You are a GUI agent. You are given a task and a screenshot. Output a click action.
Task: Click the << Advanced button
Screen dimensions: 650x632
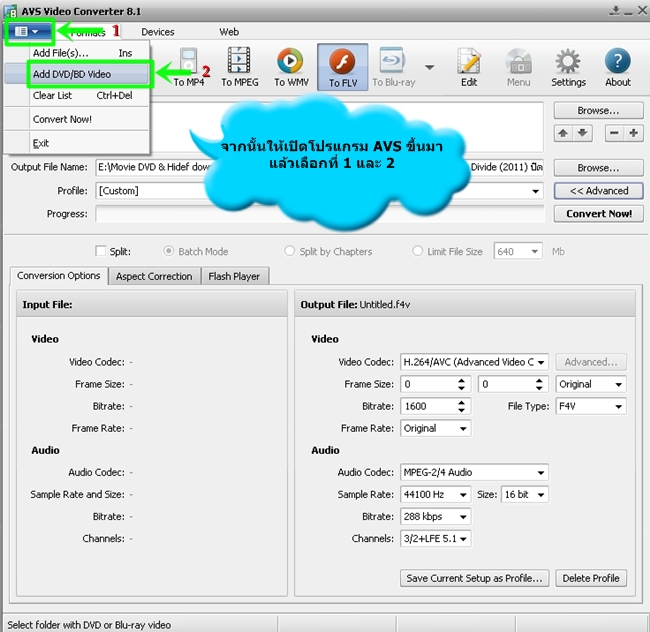pyautogui.click(x=598, y=191)
